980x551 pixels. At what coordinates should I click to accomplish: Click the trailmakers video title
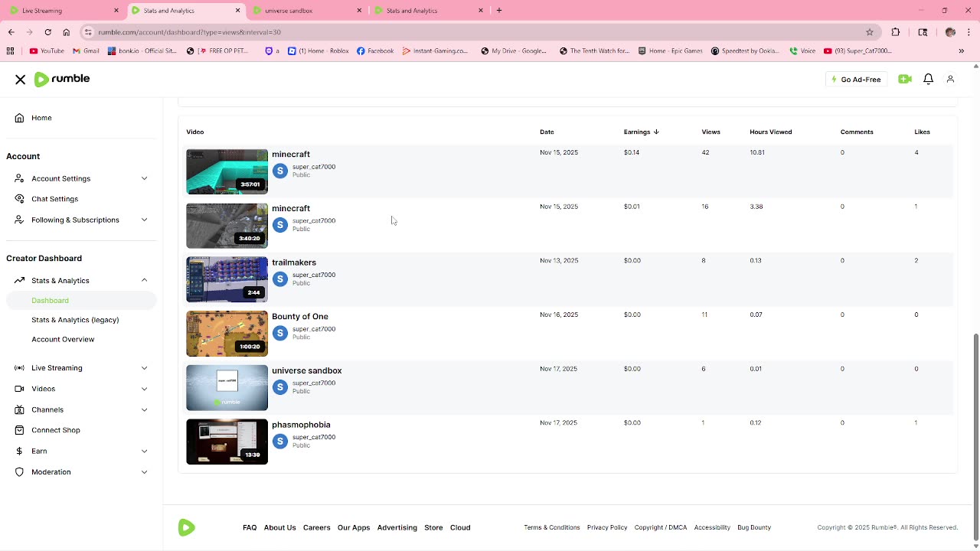click(x=294, y=262)
